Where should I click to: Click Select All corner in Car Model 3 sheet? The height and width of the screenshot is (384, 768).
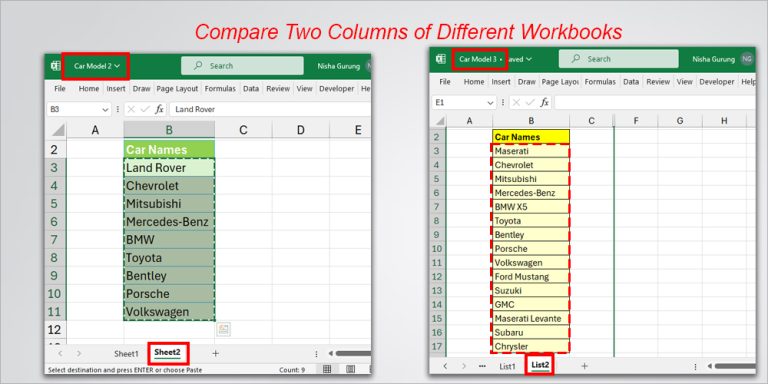tap(440, 120)
